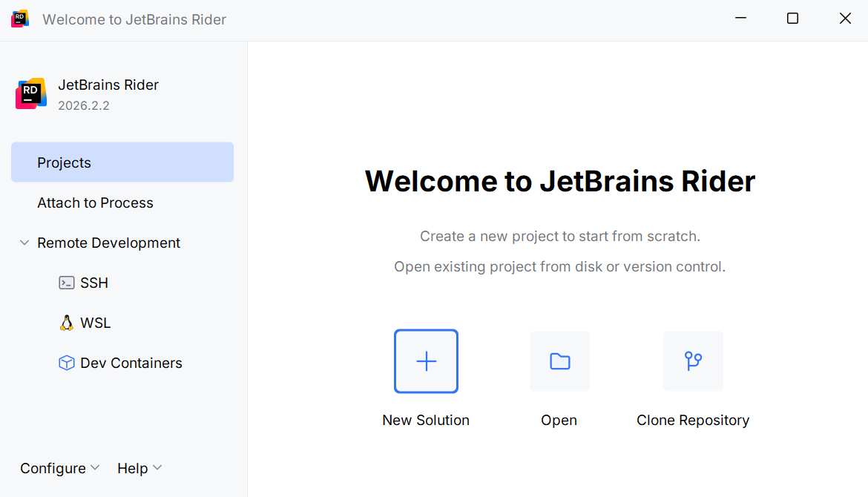Collapse the Remote Development chevron
This screenshot has height=497, width=868.
point(24,243)
